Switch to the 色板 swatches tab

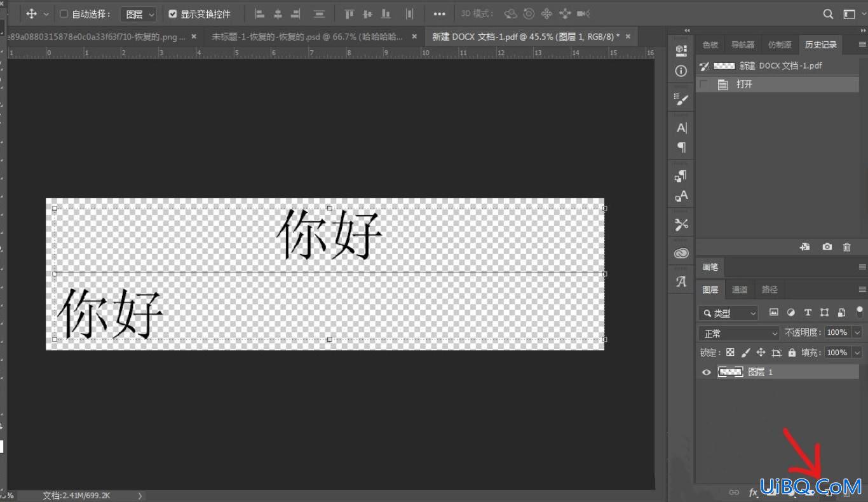pos(710,44)
